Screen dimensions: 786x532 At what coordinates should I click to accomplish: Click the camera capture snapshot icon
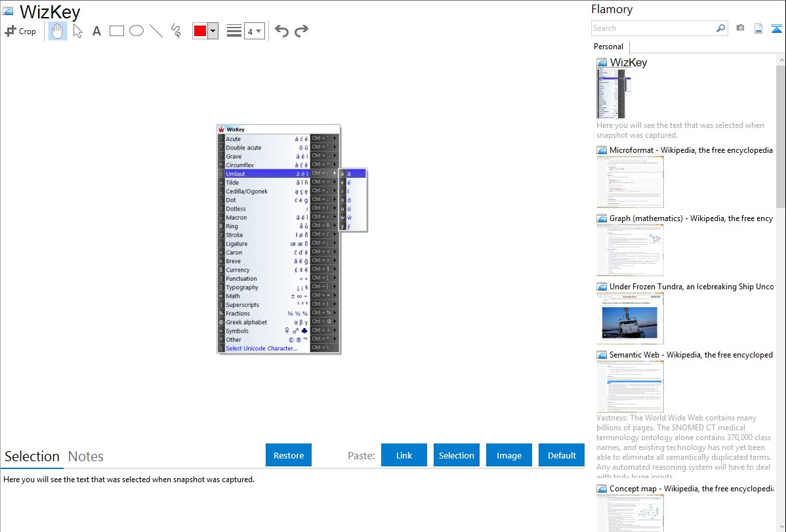740,28
